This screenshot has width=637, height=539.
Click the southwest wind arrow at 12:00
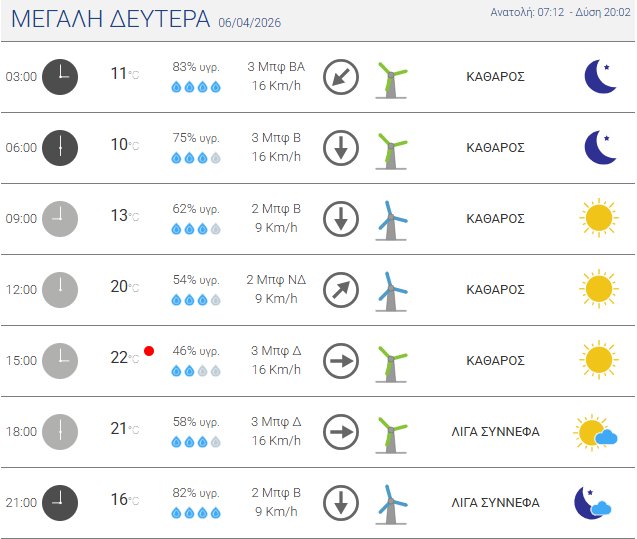pos(341,290)
